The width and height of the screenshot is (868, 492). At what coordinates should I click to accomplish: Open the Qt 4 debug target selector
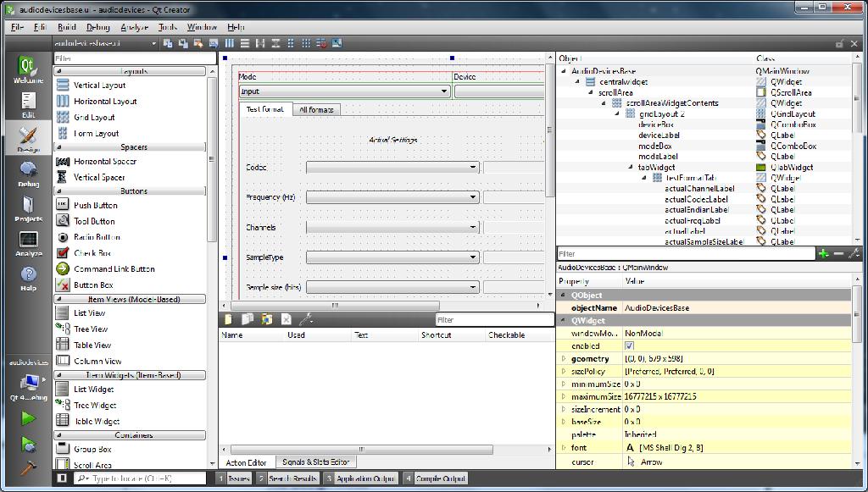[28, 387]
